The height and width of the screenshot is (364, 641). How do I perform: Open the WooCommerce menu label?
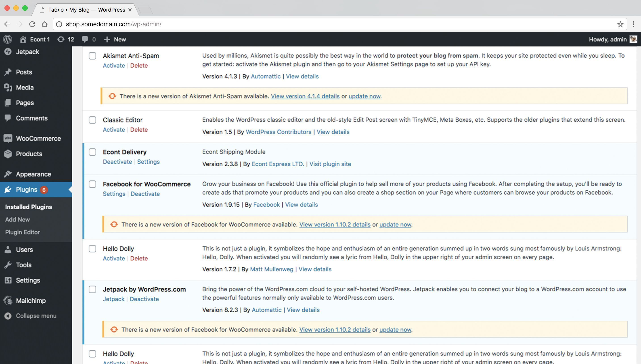[x=39, y=138]
